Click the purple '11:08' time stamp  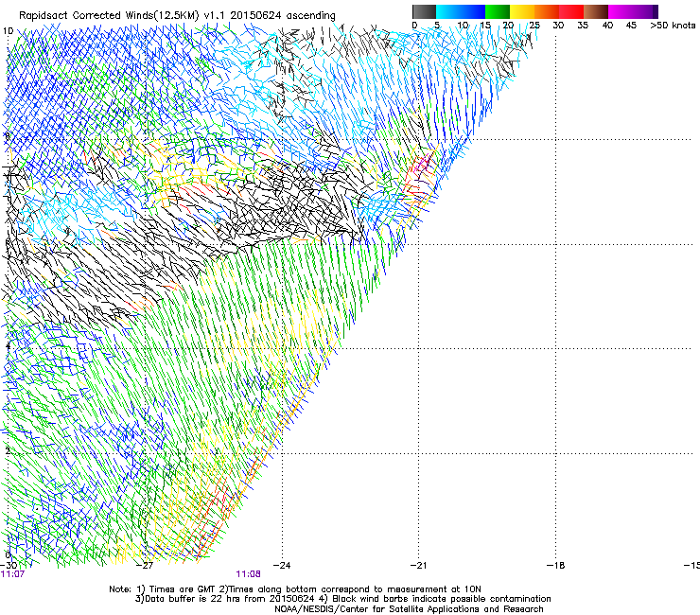(x=248, y=574)
